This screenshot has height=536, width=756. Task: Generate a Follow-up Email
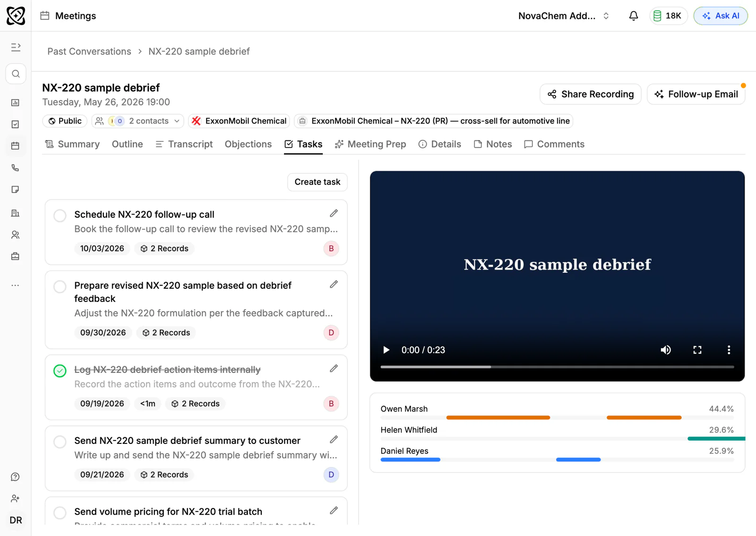coord(696,94)
